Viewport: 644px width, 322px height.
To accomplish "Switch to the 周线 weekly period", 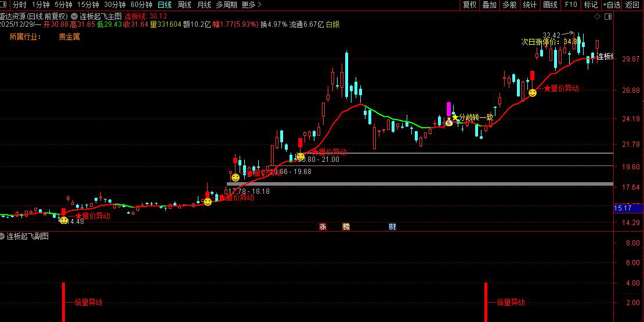I will tap(184, 5).
